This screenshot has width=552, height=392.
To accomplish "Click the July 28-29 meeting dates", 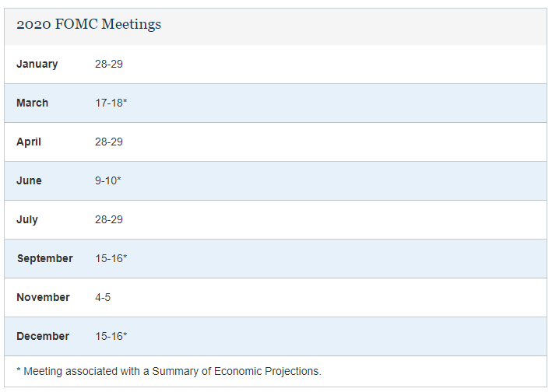I will click(109, 220).
